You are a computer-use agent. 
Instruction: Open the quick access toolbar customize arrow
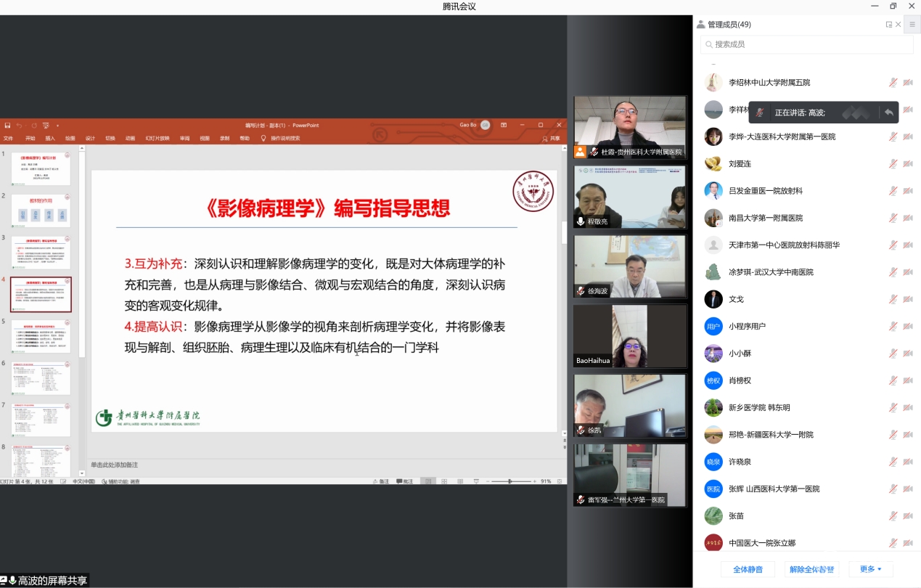(x=58, y=126)
